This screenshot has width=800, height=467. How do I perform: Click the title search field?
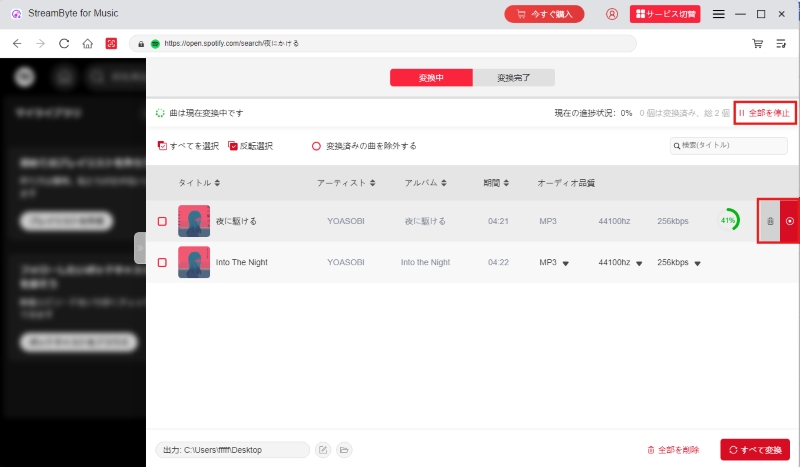728,146
